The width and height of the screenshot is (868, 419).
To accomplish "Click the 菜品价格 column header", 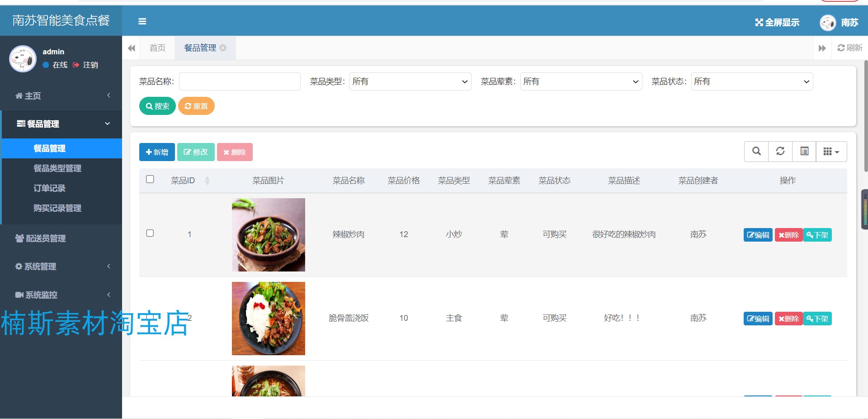I will [404, 181].
